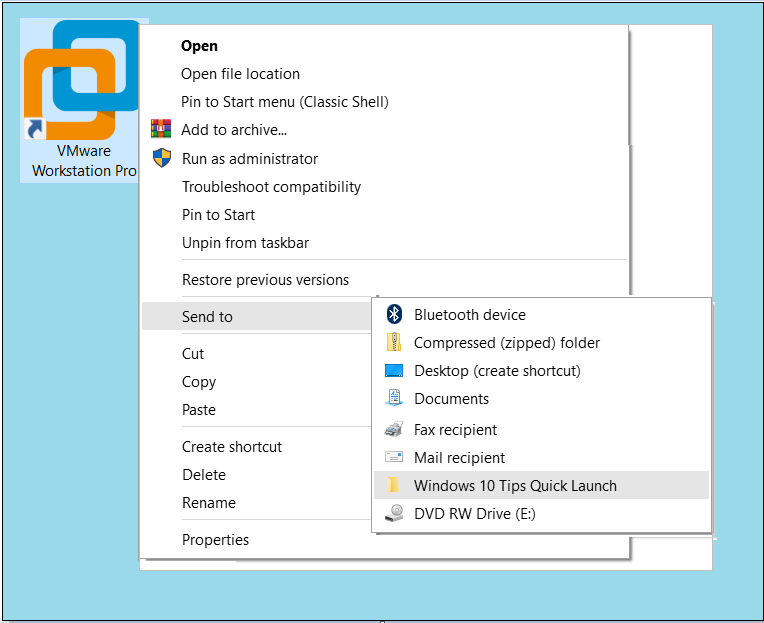The width and height of the screenshot is (764, 623).
Task: Select Add to archive... entry
Action: tap(384, 130)
